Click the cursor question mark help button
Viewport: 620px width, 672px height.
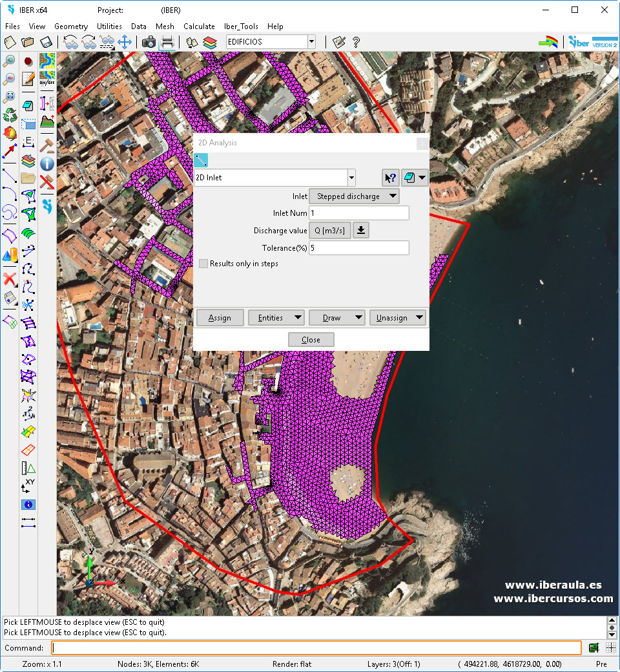click(390, 178)
